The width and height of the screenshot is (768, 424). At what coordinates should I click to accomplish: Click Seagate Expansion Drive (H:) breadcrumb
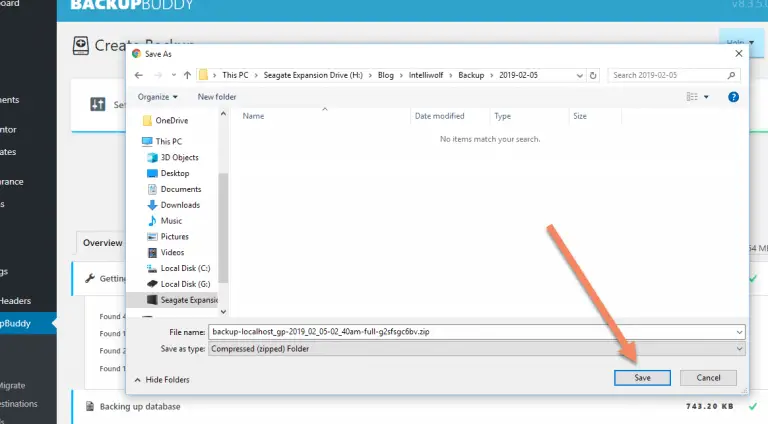coord(313,75)
